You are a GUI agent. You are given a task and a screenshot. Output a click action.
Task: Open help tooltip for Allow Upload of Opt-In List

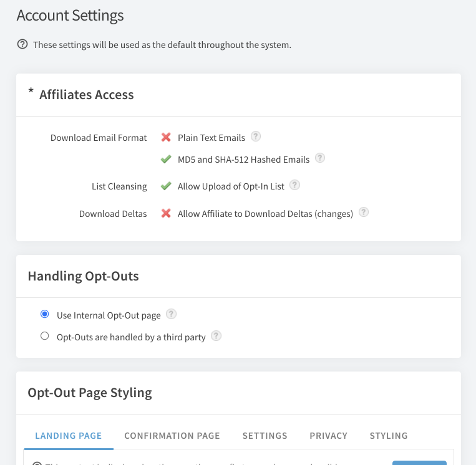pyautogui.click(x=294, y=185)
